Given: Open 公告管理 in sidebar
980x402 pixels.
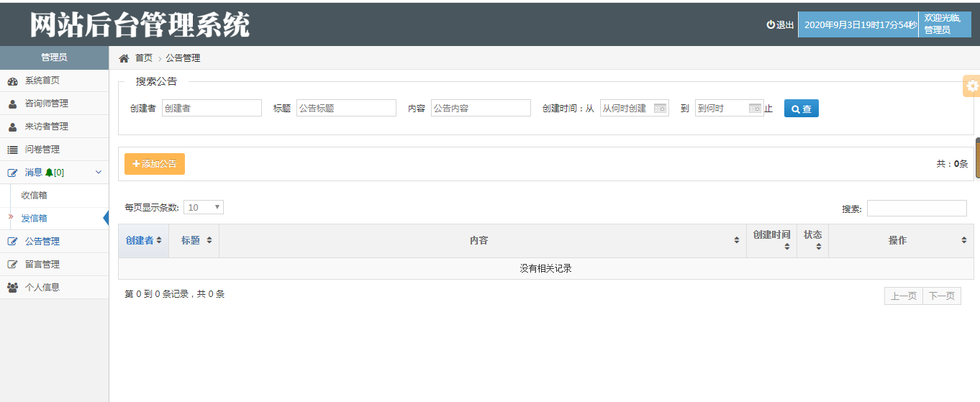Looking at the screenshot, I should point(54,242).
